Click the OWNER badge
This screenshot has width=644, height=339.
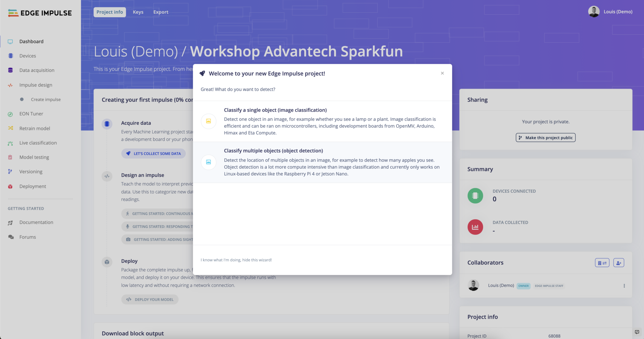(x=524, y=286)
